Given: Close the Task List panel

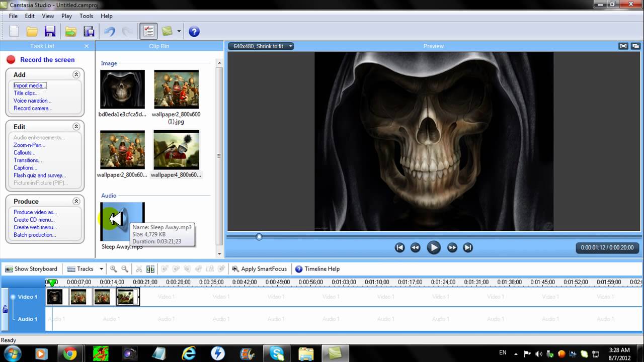Looking at the screenshot, I should (87, 46).
